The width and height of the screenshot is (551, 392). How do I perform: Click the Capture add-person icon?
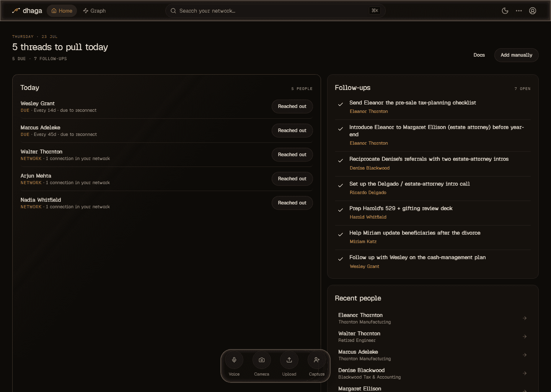(x=317, y=360)
